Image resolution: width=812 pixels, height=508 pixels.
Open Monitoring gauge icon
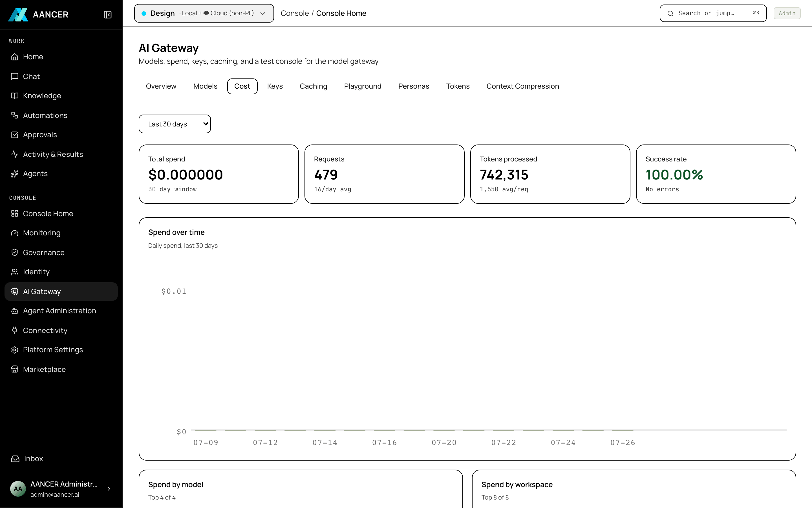(14, 233)
